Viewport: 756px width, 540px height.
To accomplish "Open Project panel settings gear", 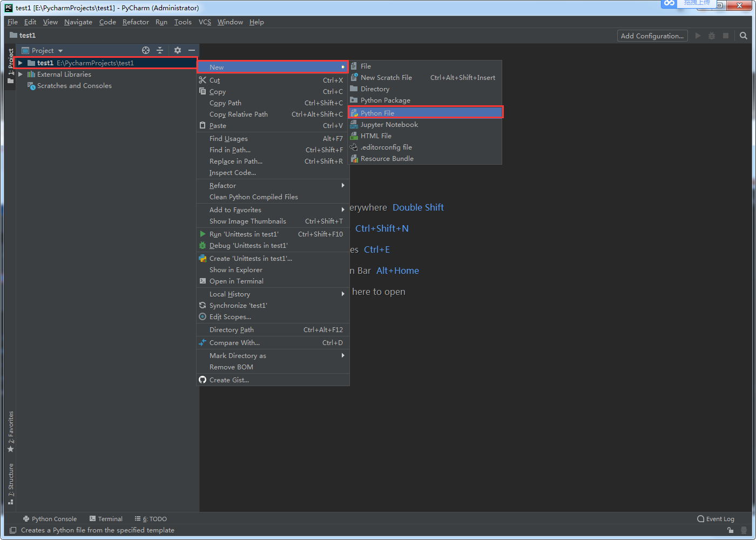I will click(x=178, y=50).
